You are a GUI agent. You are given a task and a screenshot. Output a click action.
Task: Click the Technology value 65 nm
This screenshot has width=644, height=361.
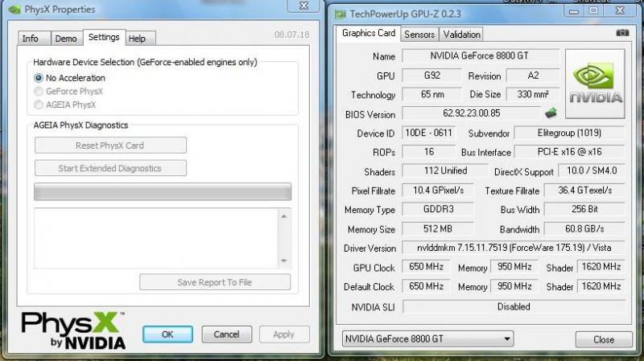431,94
